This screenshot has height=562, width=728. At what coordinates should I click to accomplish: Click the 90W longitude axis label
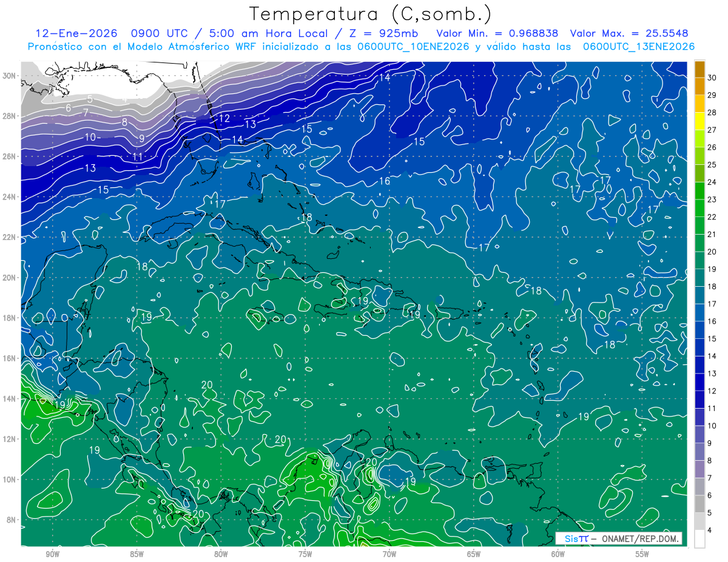[52, 554]
